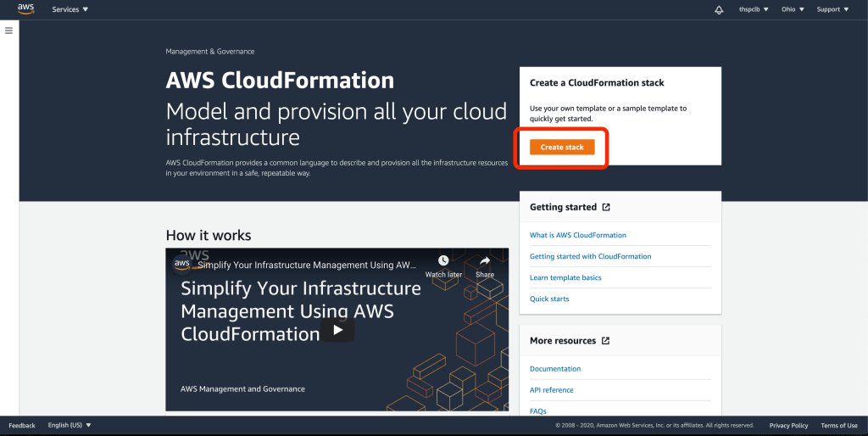Click the Feedback button in footer

(x=22, y=425)
